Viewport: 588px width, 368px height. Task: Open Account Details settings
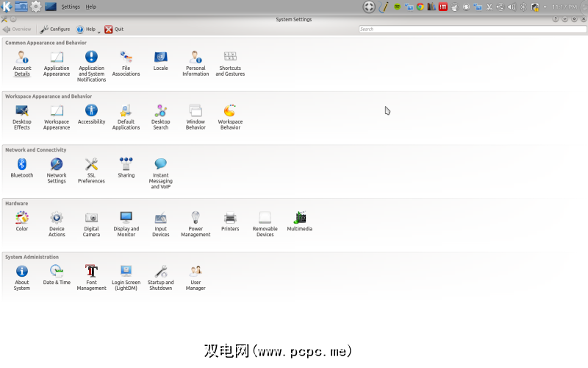(22, 63)
